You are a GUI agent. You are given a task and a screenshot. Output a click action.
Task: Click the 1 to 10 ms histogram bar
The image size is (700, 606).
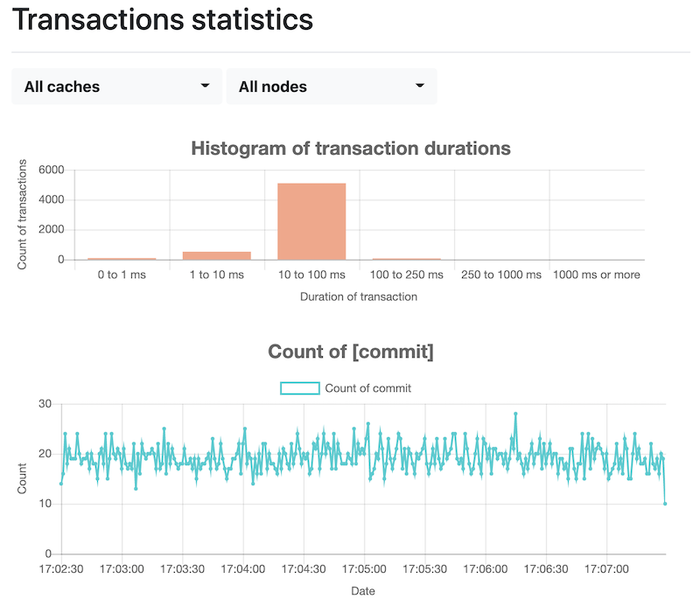pos(214,255)
